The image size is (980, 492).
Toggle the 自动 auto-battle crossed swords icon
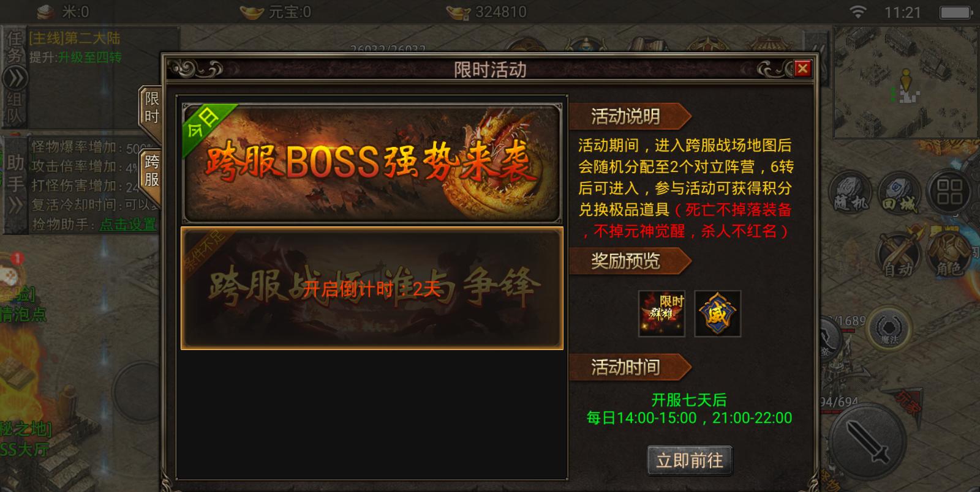(899, 253)
